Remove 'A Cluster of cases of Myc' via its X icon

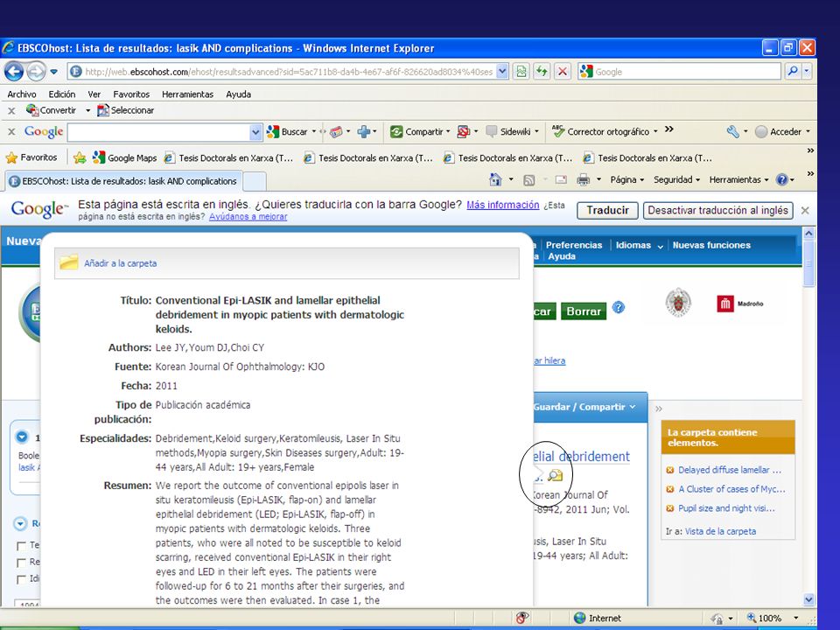pyautogui.click(x=669, y=489)
